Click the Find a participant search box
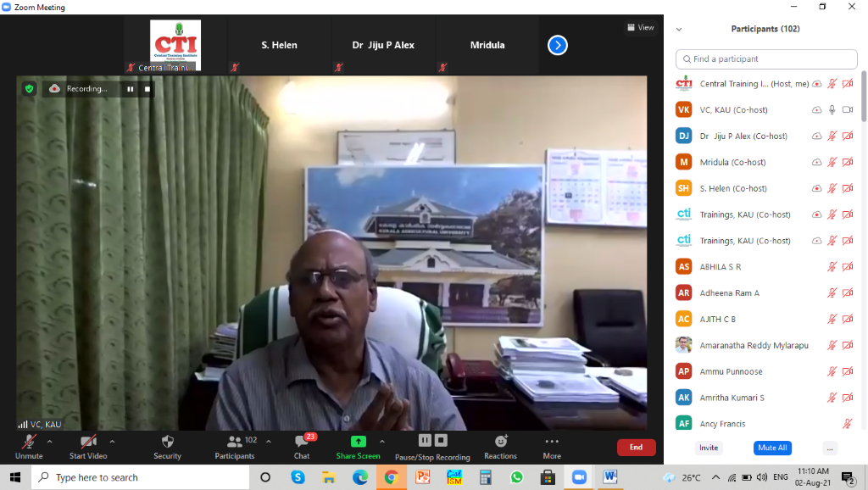This screenshot has height=490, width=868. pyautogui.click(x=766, y=58)
